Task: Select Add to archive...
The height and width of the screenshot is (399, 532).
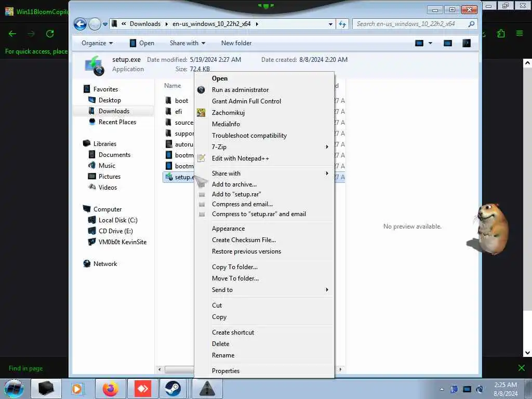Action: (264, 184)
